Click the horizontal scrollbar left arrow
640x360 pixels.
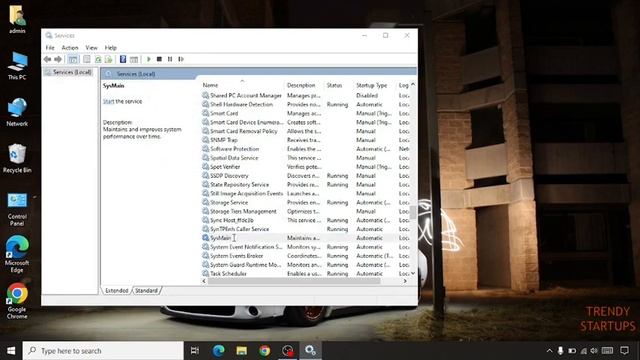(x=204, y=281)
